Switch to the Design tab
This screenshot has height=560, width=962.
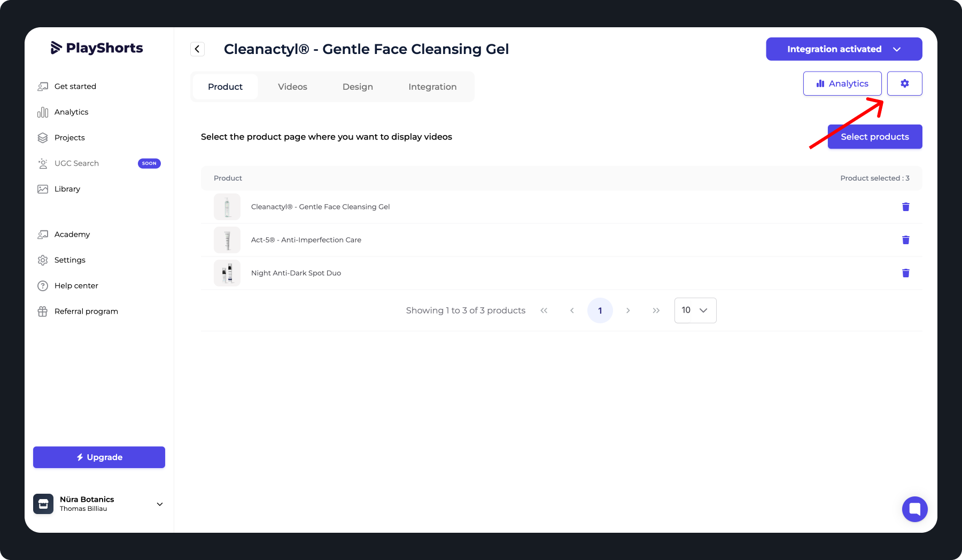pos(358,87)
